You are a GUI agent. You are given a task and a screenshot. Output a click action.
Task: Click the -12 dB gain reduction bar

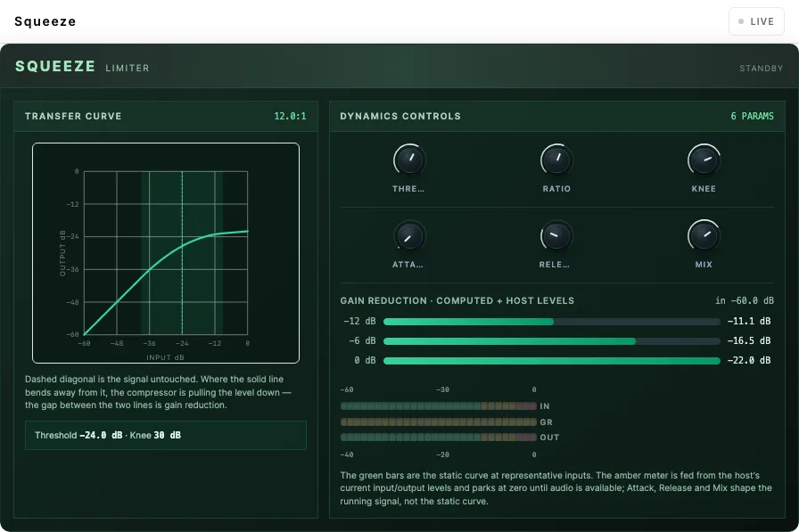point(551,322)
